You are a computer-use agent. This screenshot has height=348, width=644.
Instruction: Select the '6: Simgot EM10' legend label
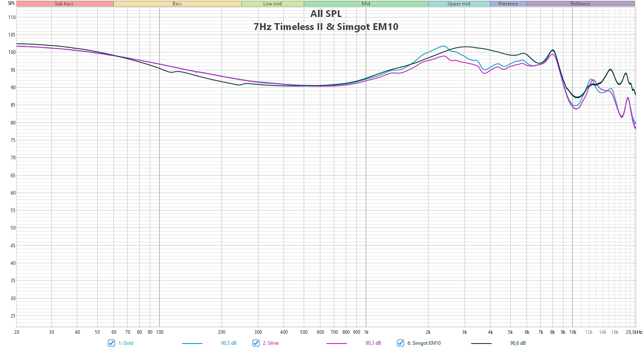(x=424, y=343)
